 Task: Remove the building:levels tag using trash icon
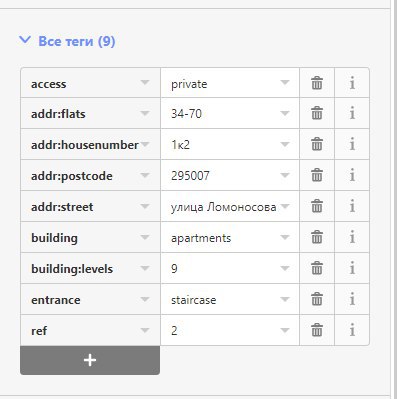point(317,268)
